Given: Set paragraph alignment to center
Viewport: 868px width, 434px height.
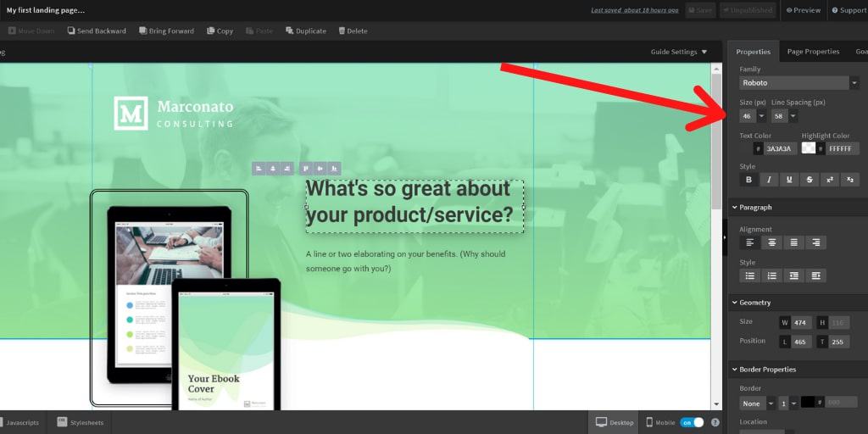Looking at the screenshot, I should tap(771, 242).
